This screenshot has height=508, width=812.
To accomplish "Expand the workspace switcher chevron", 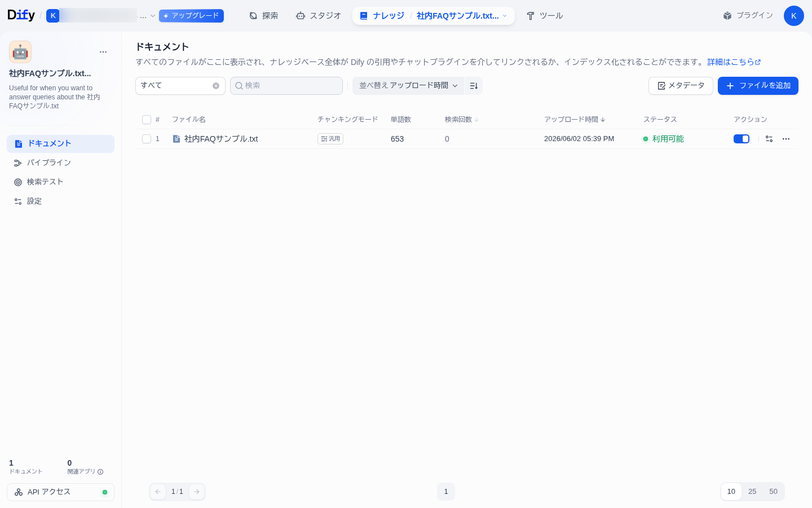I will [x=153, y=16].
